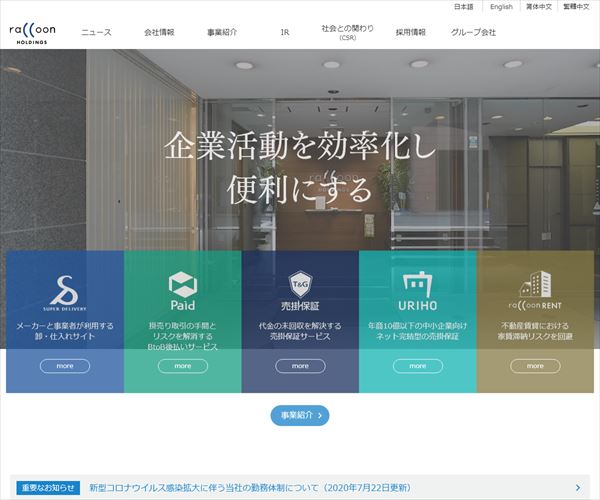Click the 重要なお知らせ label
The height and width of the screenshot is (500, 600).
[x=48, y=488]
